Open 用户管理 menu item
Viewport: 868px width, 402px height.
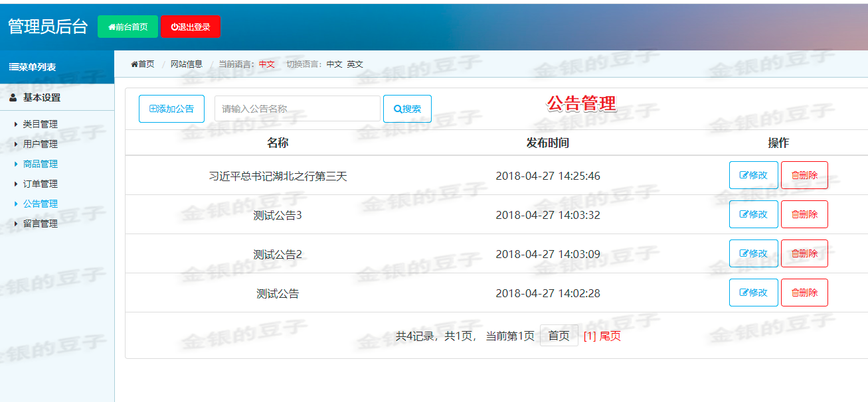[x=41, y=144]
